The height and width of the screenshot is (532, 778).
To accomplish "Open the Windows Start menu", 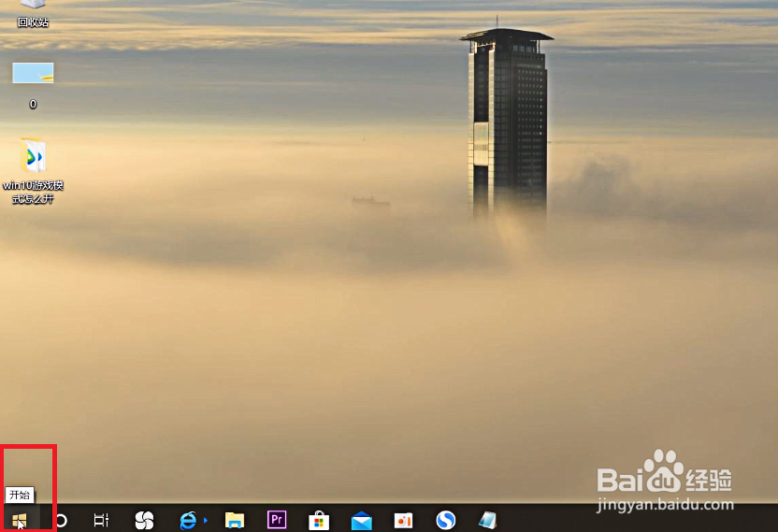I will click(x=20, y=520).
